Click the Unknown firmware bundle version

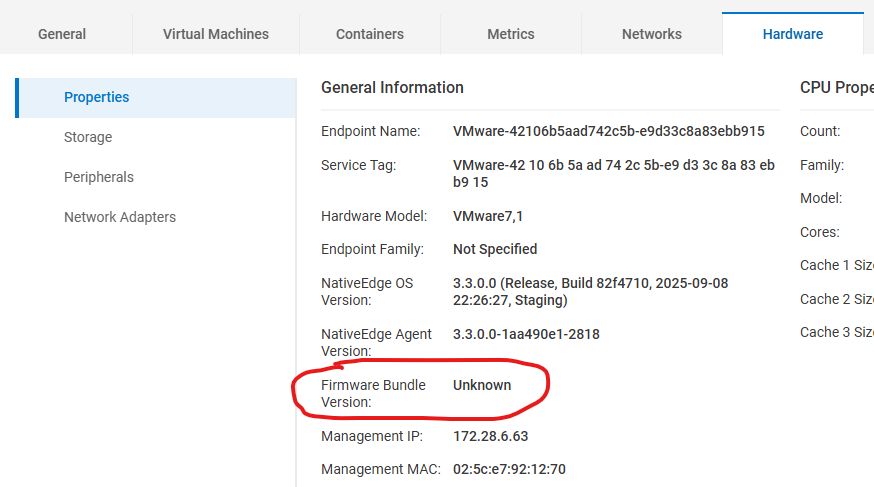pyautogui.click(x=482, y=385)
